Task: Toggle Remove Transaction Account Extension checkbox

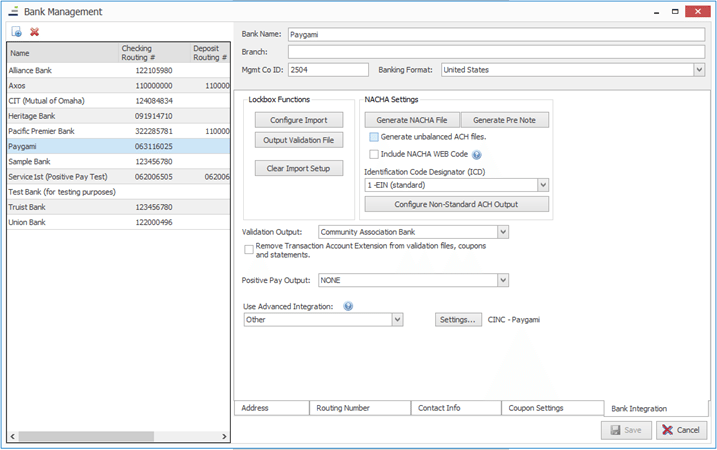Action: point(249,250)
